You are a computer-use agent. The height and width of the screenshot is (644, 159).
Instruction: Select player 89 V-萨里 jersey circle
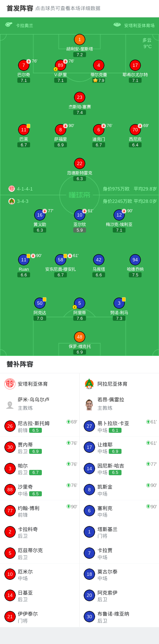[60, 65]
